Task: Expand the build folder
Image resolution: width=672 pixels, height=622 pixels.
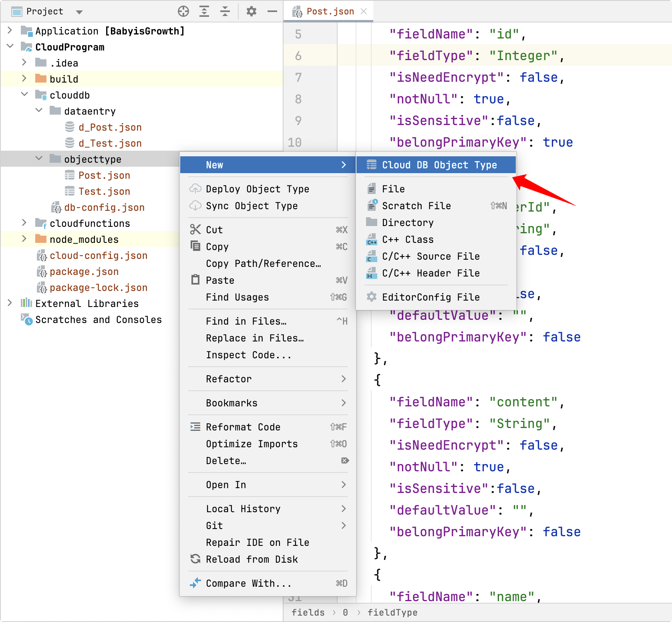Action: point(24,79)
